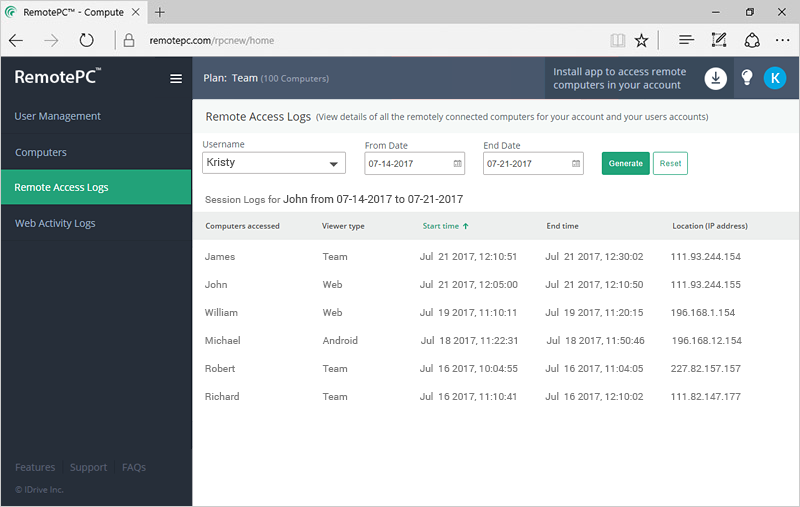The width and height of the screenshot is (800, 507).
Task: Click the Reset button
Action: coord(670,163)
